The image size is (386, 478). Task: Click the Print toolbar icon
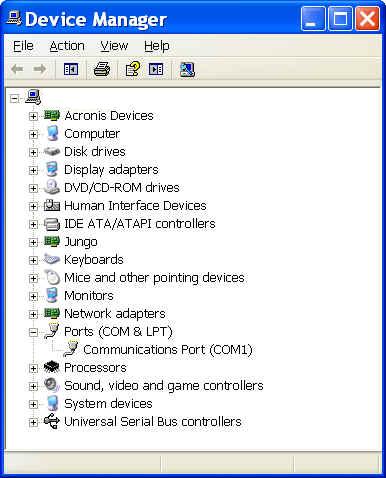coord(102,69)
